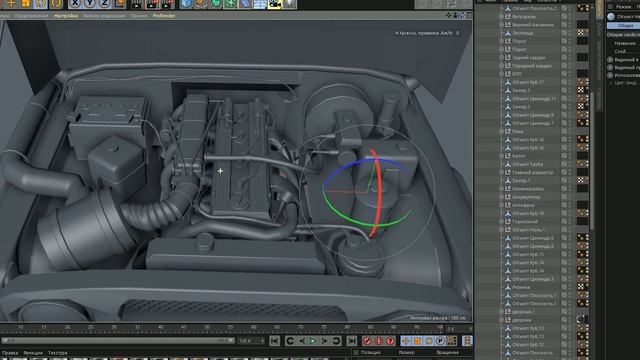The width and height of the screenshot is (640, 360).
Task: Toggle Position keyframe recording icon
Action: pyautogui.click(x=406, y=341)
